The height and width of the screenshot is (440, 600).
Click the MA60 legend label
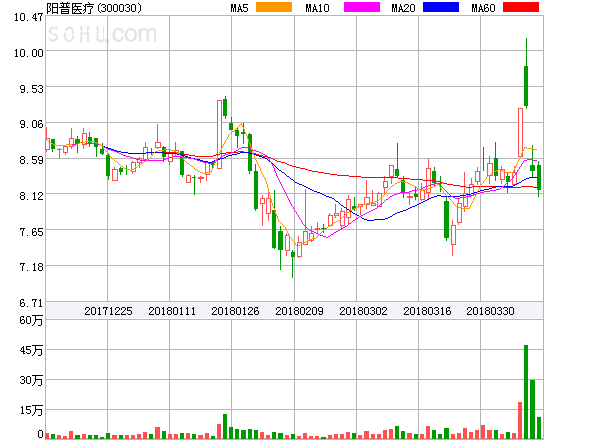tap(483, 8)
